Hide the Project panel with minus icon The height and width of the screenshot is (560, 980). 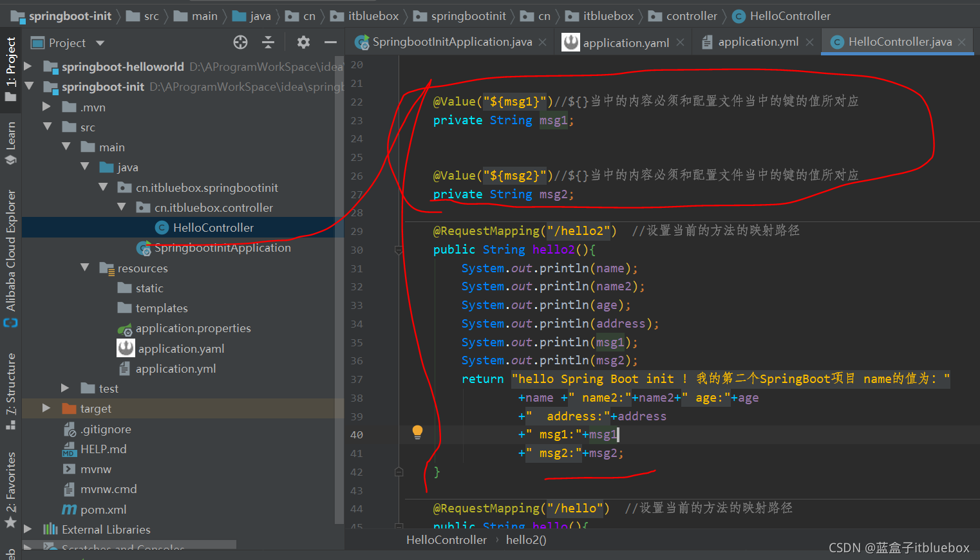click(330, 42)
